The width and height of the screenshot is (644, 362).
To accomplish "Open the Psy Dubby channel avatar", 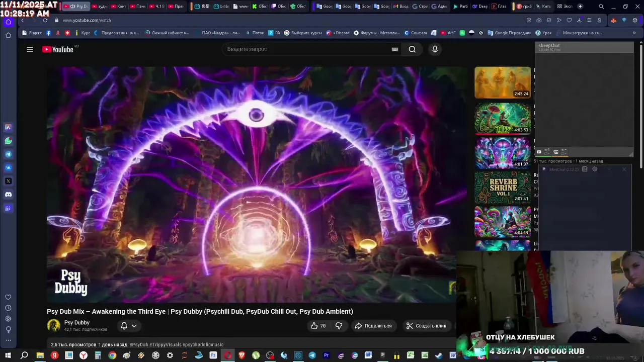I will [54, 326].
